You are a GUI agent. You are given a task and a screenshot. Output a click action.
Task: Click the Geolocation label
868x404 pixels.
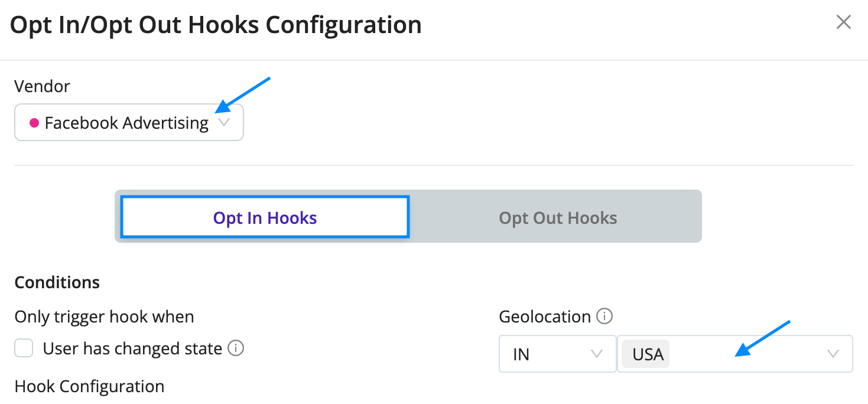pos(545,317)
